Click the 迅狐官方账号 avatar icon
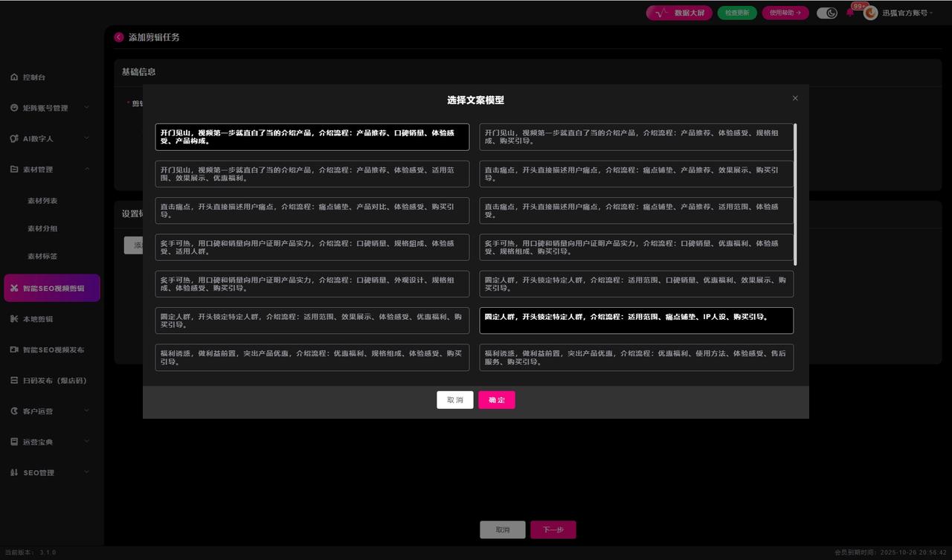 (x=870, y=13)
